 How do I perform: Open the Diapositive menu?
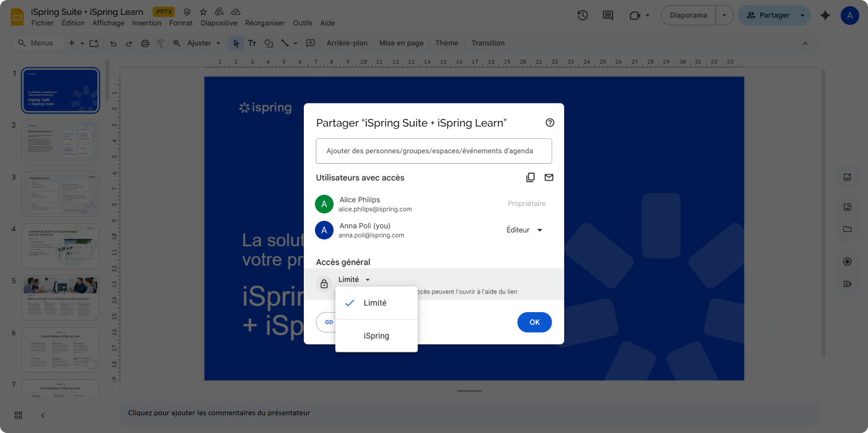tap(219, 23)
